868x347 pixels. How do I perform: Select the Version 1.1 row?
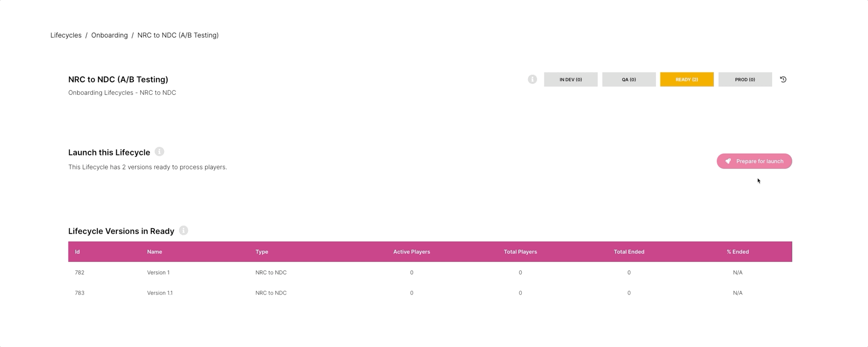[x=160, y=293]
